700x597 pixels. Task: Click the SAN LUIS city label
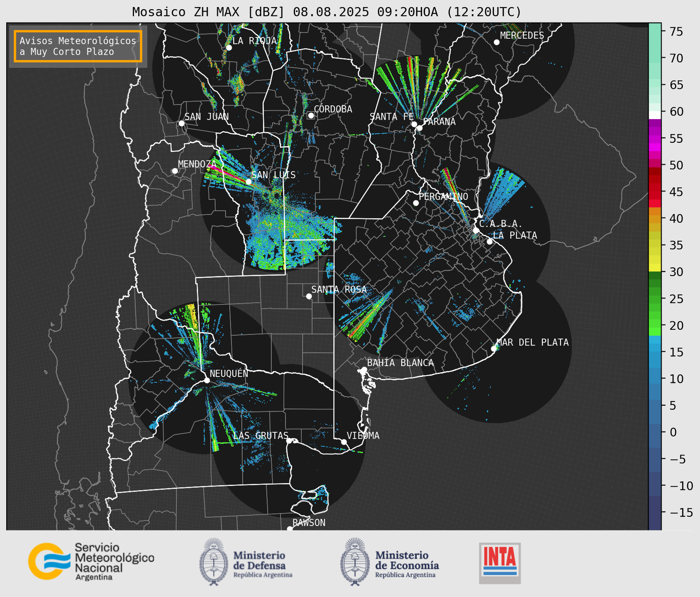click(273, 175)
